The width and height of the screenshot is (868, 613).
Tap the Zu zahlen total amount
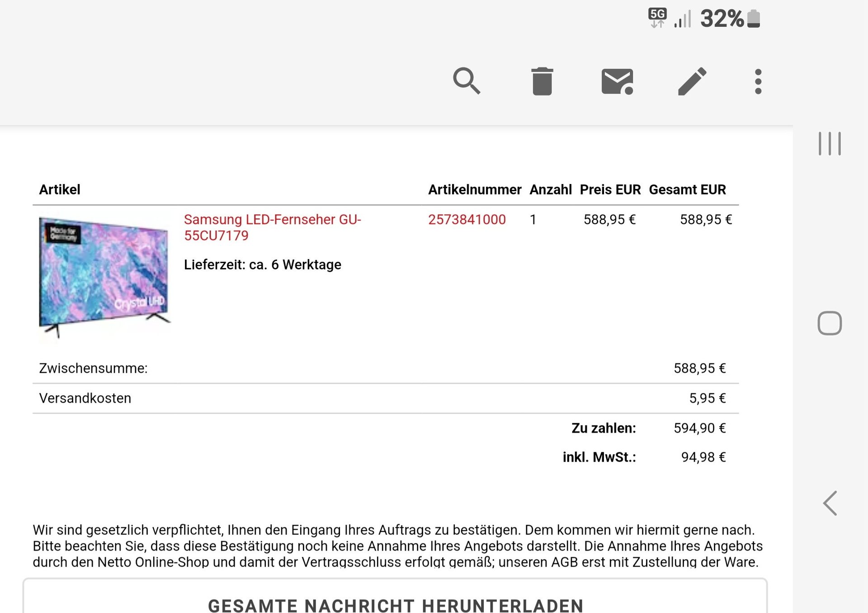(x=699, y=428)
